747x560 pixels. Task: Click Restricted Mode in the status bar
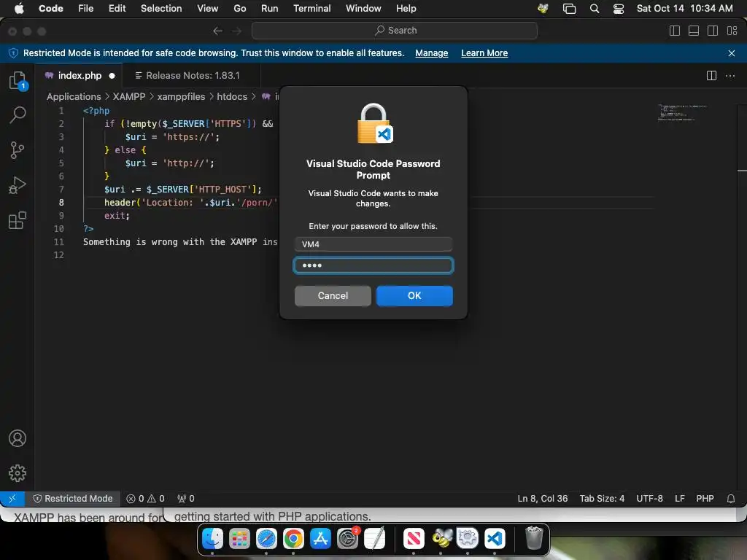73,499
